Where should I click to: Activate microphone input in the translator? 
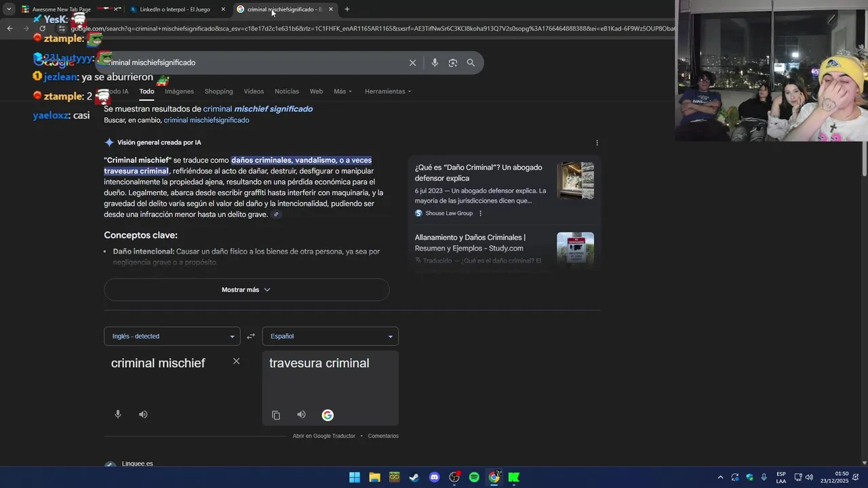coord(118,414)
